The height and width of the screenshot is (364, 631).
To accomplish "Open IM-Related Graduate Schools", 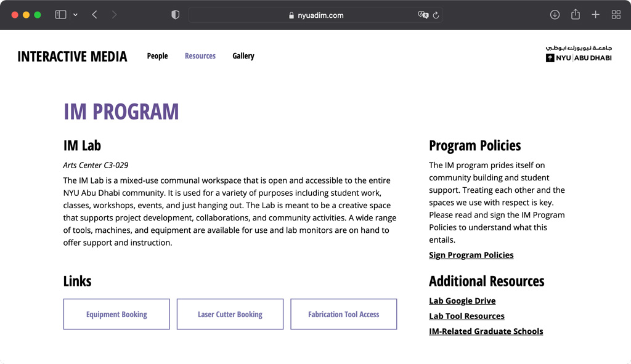I will pos(486,331).
